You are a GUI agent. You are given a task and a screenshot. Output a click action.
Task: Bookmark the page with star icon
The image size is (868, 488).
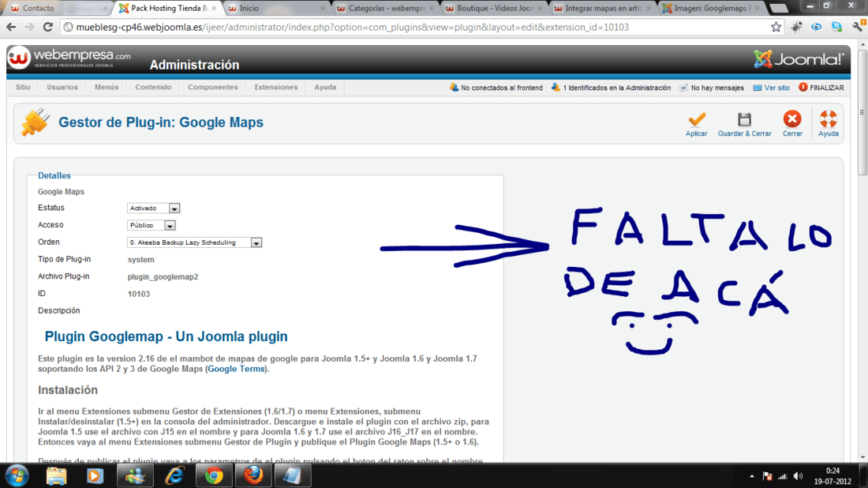coord(776,27)
